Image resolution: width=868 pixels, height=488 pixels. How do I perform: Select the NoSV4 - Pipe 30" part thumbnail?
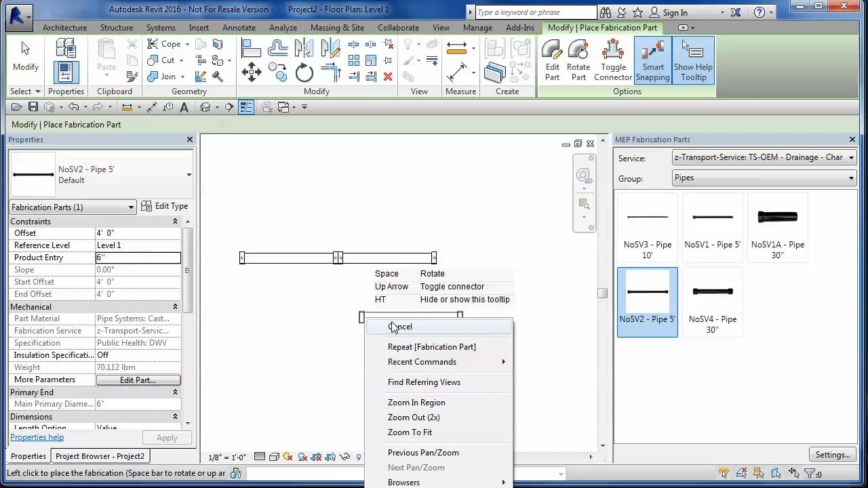coord(712,302)
